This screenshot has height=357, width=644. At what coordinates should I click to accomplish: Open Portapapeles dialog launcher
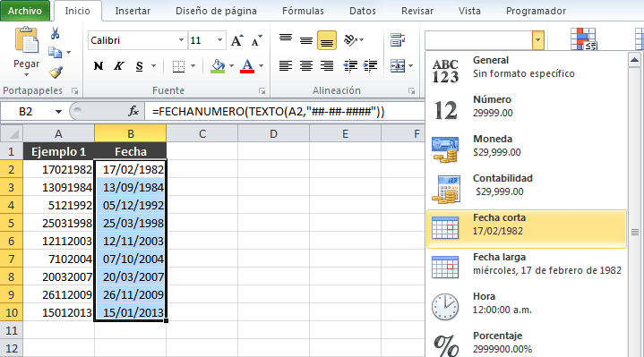coord(74,91)
